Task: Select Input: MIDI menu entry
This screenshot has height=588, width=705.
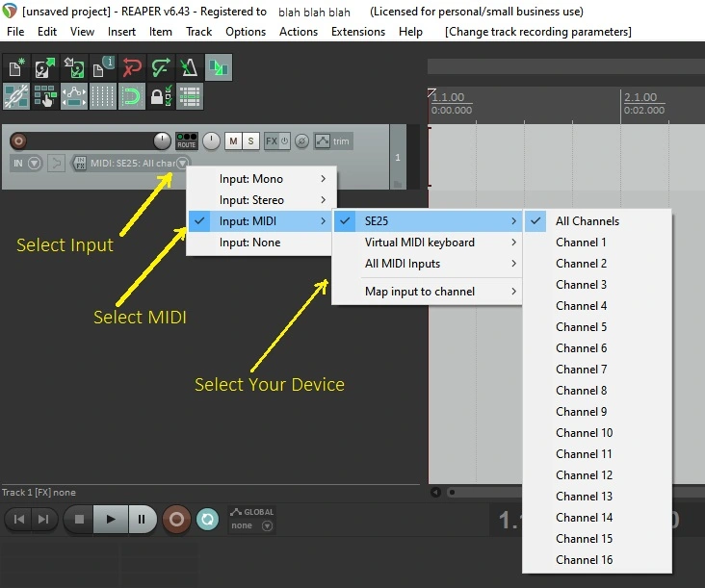Action: pos(262,221)
